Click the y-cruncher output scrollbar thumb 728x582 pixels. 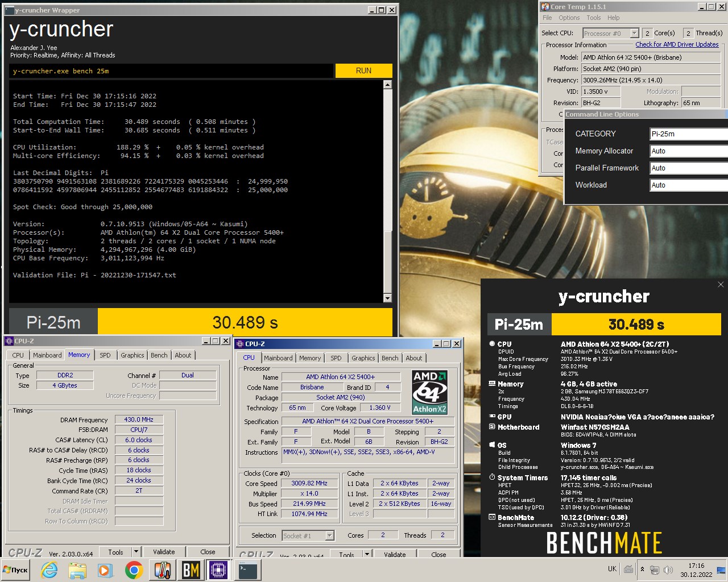pos(387,261)
